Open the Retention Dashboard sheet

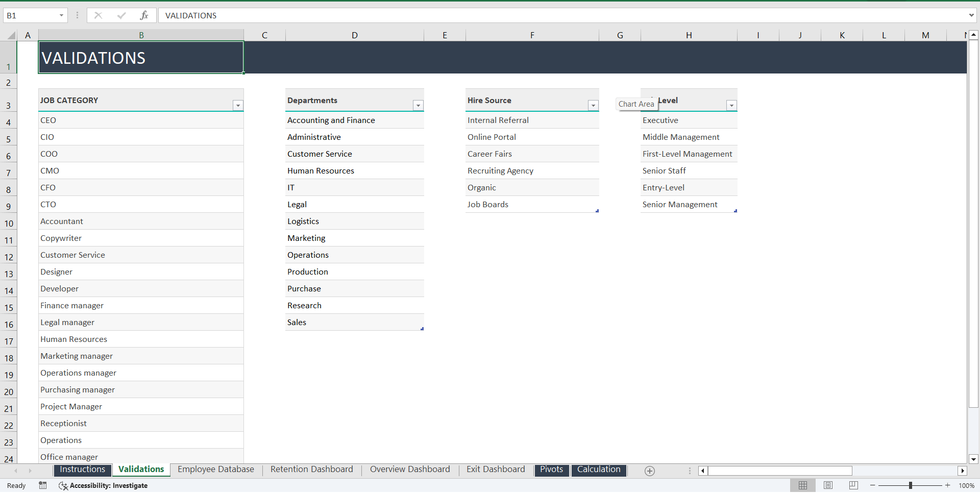(x=311, y=469)
